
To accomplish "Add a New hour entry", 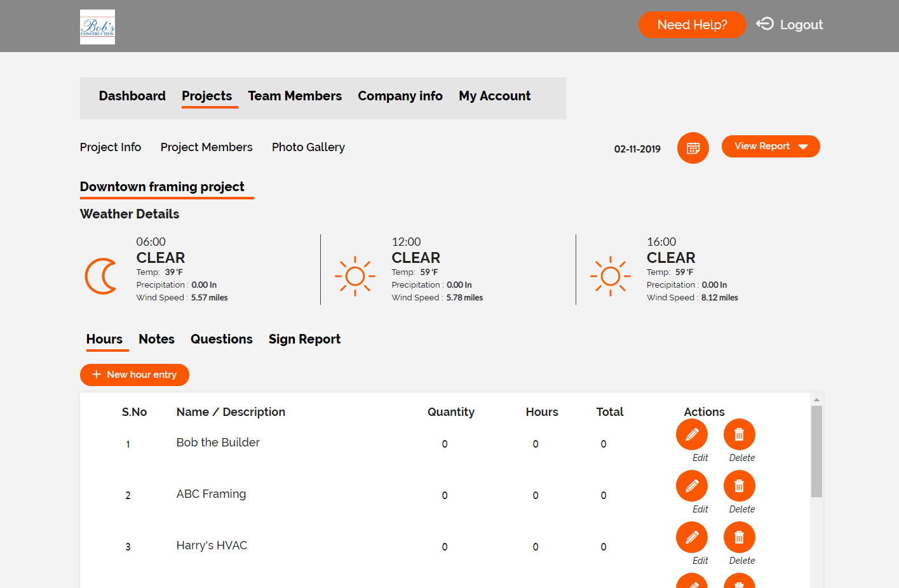I will [x=135, y=375].
